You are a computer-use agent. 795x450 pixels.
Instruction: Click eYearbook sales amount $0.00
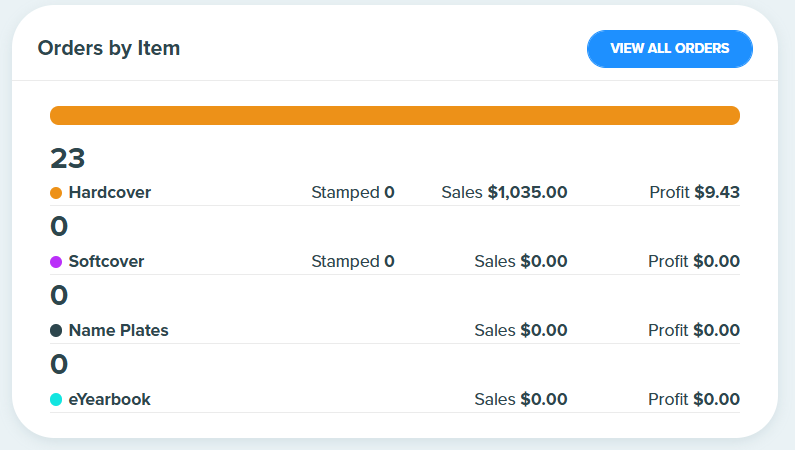[544, 399]
